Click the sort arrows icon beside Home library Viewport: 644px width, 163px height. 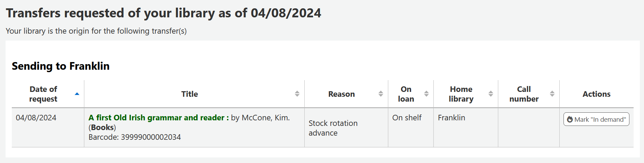(x=491, y=94)
